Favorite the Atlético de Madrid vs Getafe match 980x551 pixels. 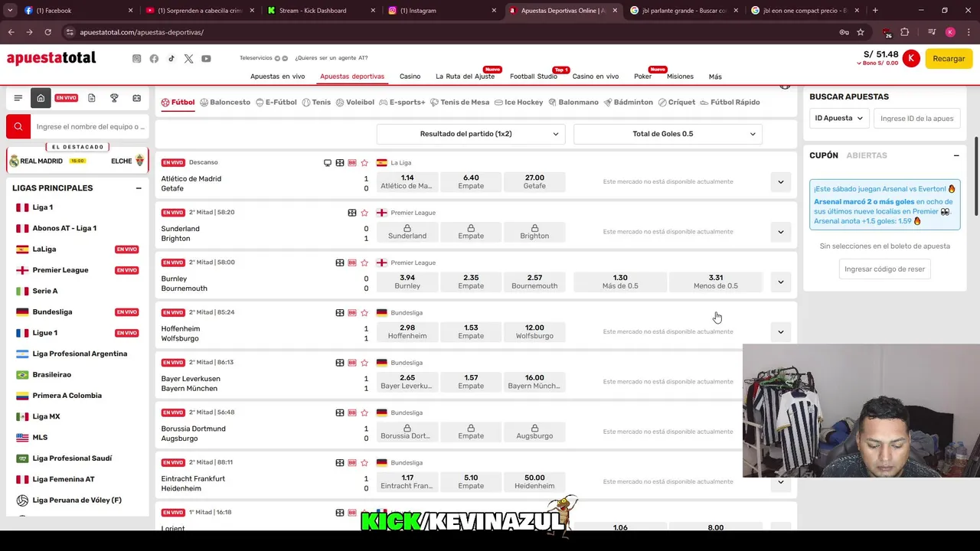pos(364,163)
